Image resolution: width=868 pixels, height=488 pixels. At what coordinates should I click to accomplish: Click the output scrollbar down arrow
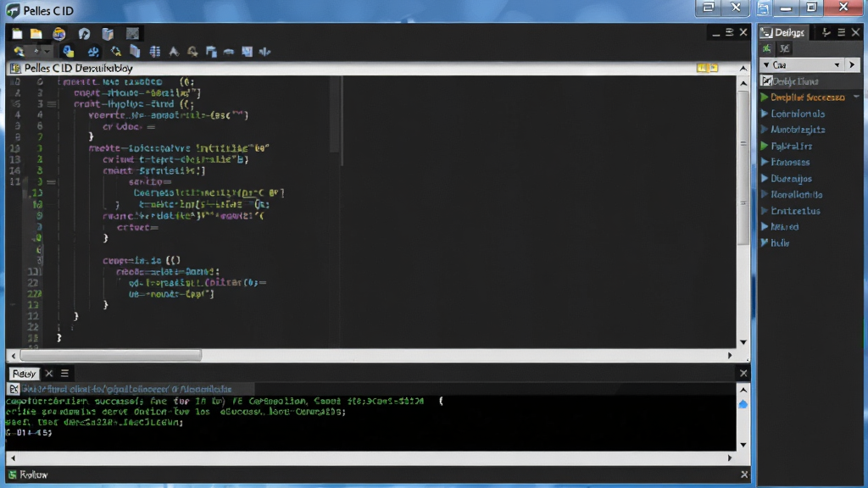(x=743, y=444)
